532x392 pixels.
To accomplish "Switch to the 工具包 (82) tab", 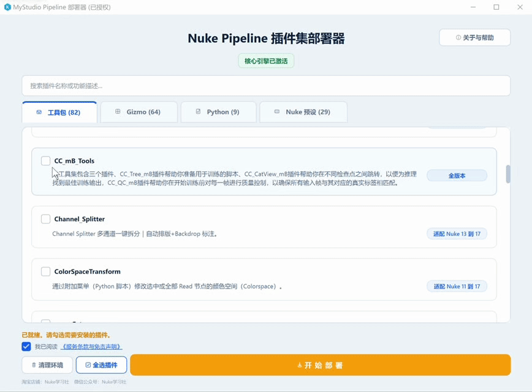I will tap(59, 112).
